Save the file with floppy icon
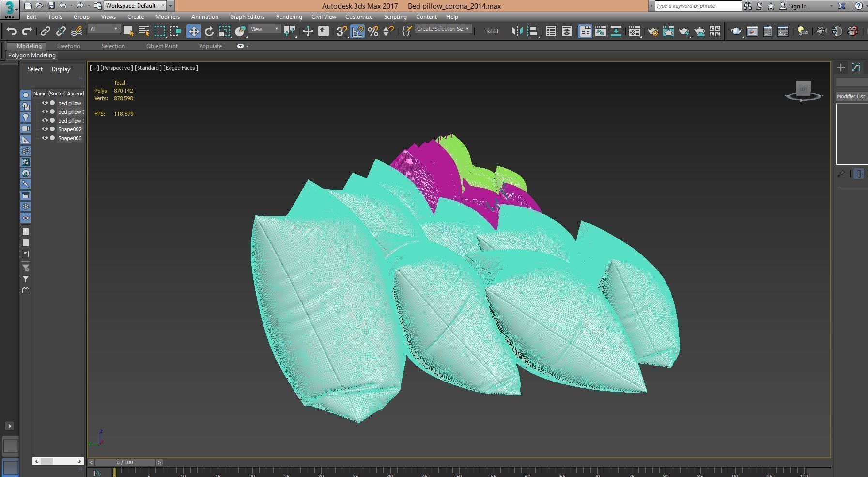 (51, 6)
